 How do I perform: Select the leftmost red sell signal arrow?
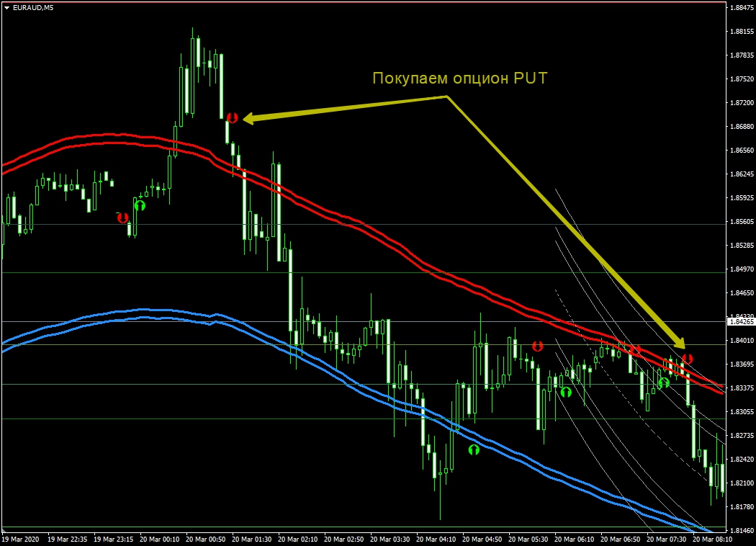click(x=123, y=218)
